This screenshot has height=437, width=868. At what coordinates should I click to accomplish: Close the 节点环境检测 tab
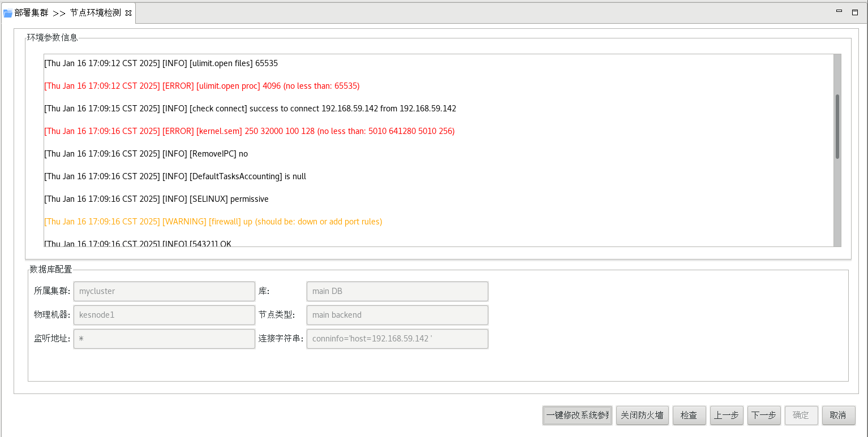click(128, 13)
